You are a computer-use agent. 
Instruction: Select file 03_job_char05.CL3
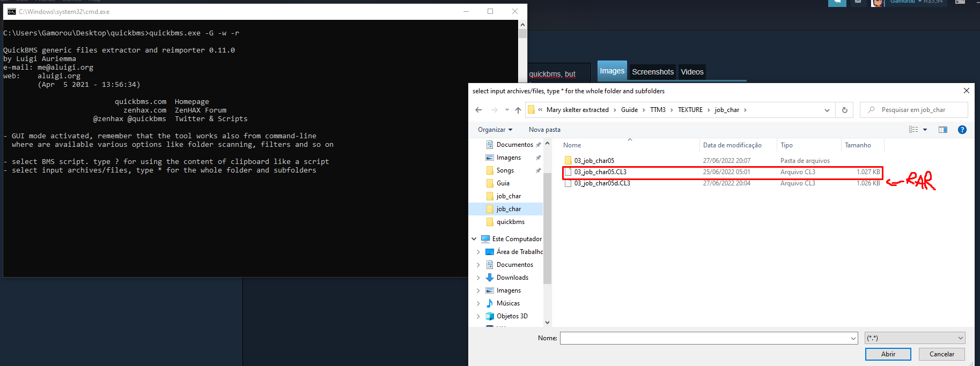click(x=722, y=172)
